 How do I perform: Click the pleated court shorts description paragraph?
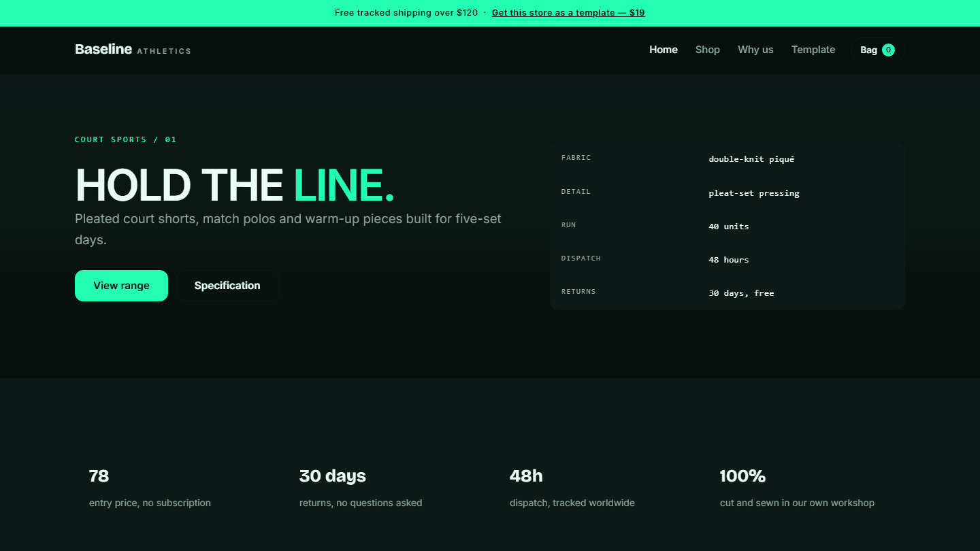(288, 229)
